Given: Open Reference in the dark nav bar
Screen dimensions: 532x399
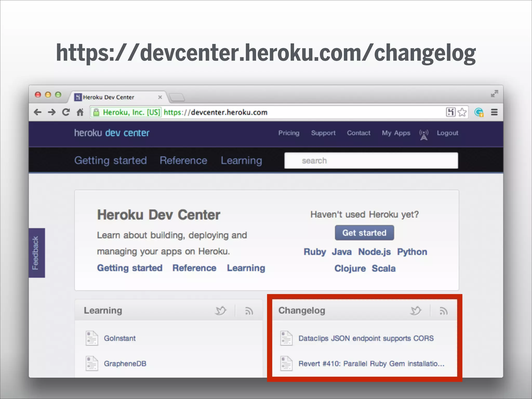Looking at the screenshot, I should pyautogui.click(x=183, y=161).
